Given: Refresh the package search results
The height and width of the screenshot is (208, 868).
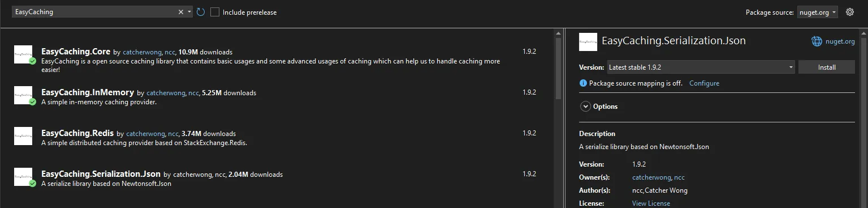Looking at the screenshot, I should coord(201,12).
